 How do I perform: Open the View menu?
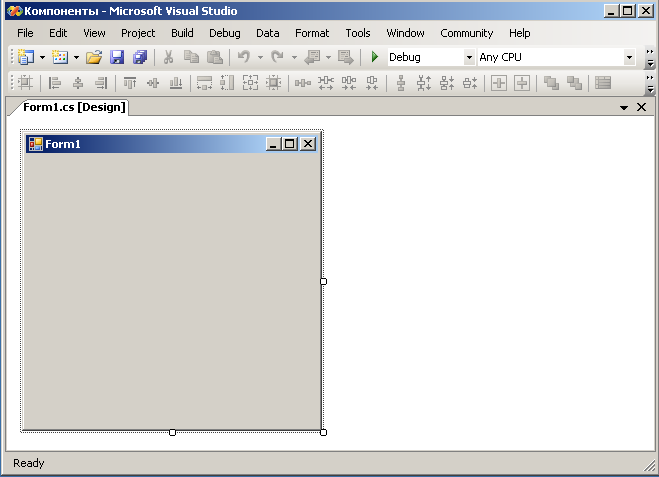tap(94, 33)
